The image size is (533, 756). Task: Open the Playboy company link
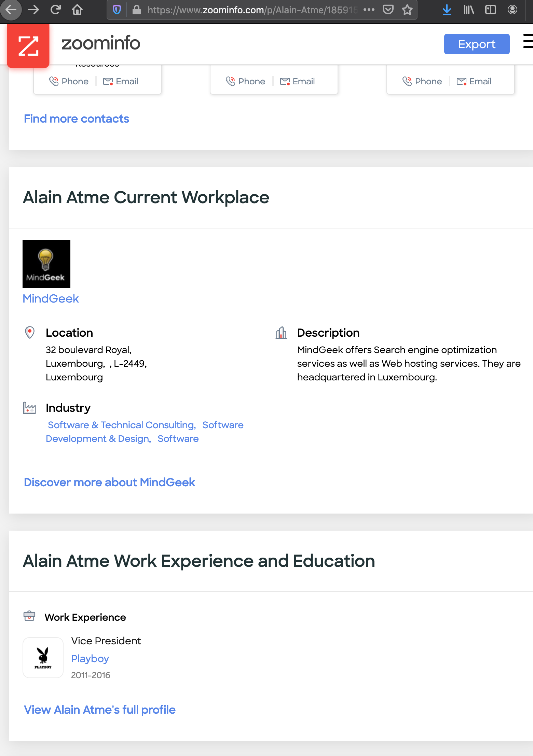[90, 659]
